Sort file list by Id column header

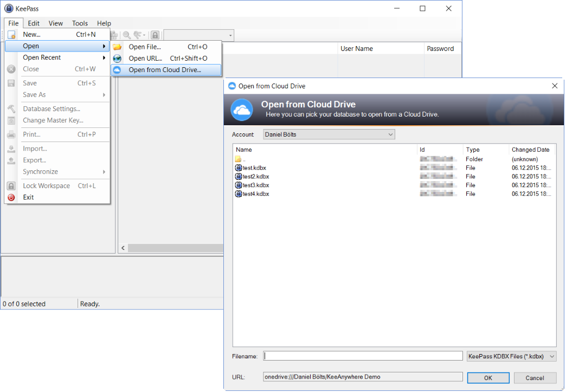(x=440, y=150)
